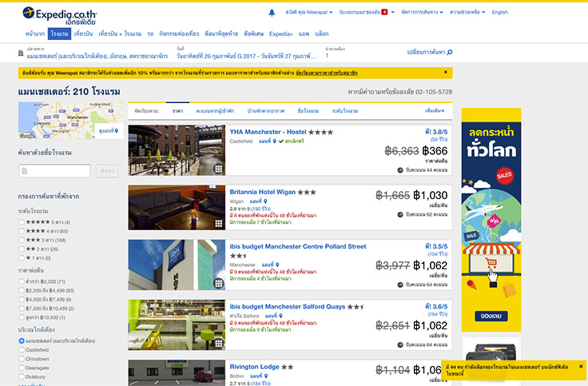Screen dimensions: 588x386
Task: Select the Castlefield neighborhood radio button
Action: 22,349
